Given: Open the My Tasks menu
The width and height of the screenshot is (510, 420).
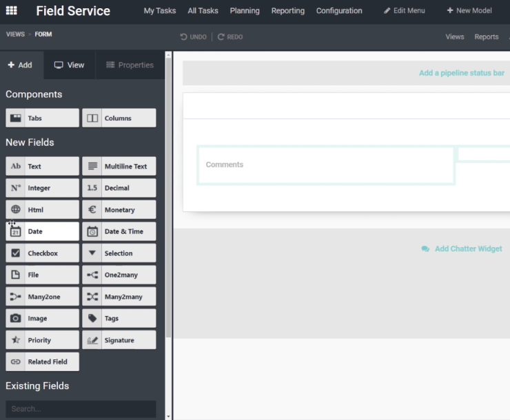Looking at the screenshot, I should [160, 11].
